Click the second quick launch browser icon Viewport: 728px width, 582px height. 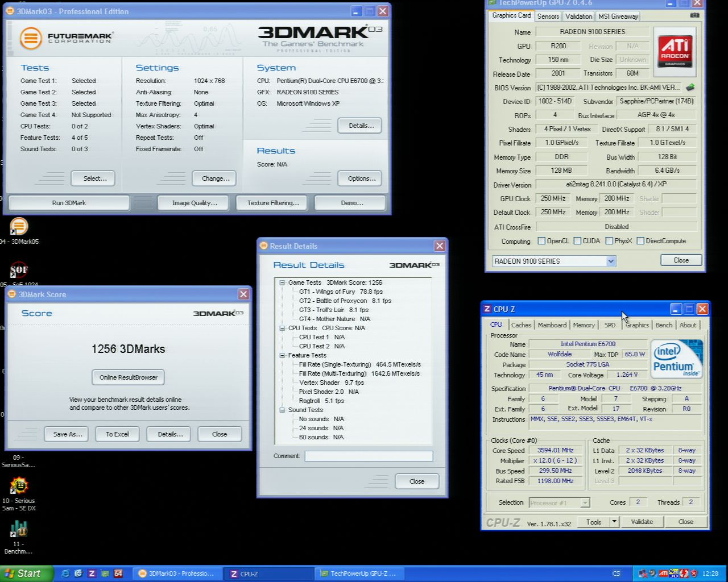(78, 573)
